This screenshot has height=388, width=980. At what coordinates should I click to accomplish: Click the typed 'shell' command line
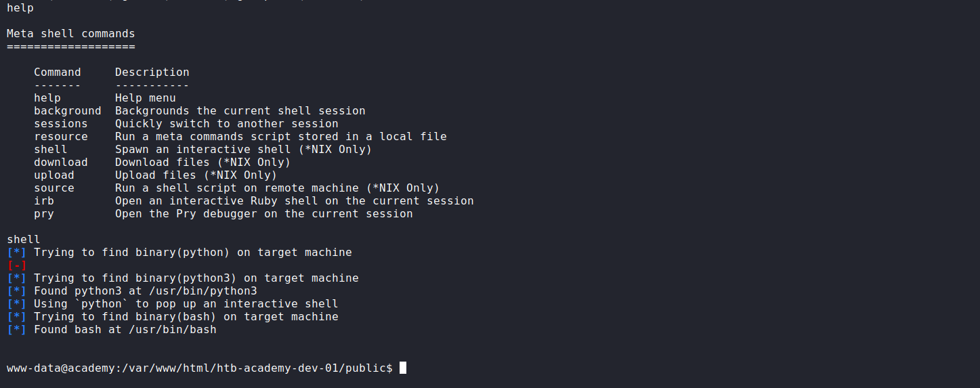pyautogui.click(x=24, y=240)
